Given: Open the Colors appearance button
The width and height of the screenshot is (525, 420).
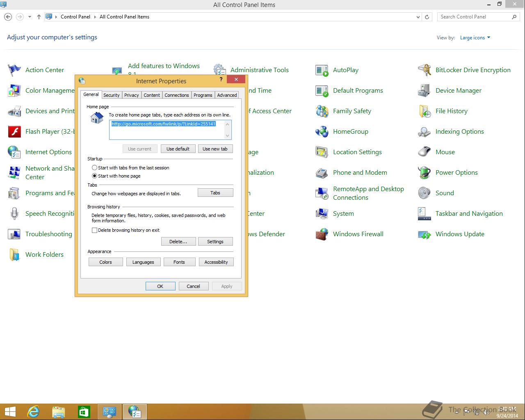Looking at the screenshot, I should [106, 262].
